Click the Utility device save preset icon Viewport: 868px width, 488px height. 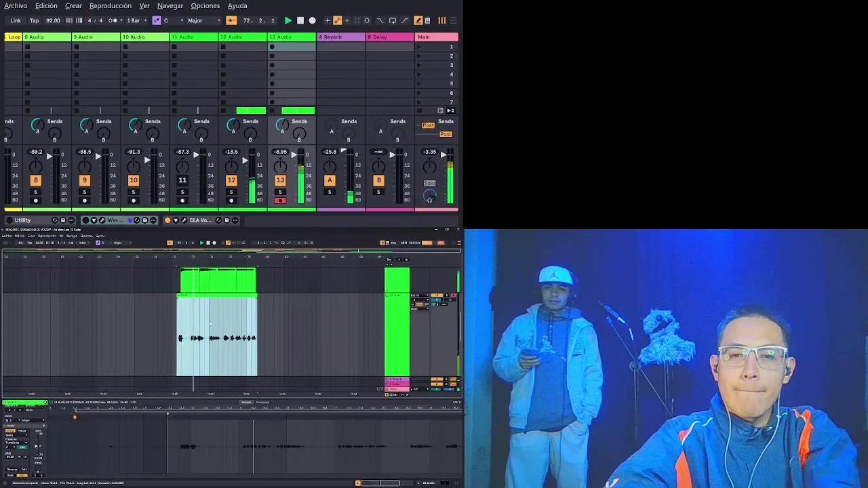(x=63, y=220)
